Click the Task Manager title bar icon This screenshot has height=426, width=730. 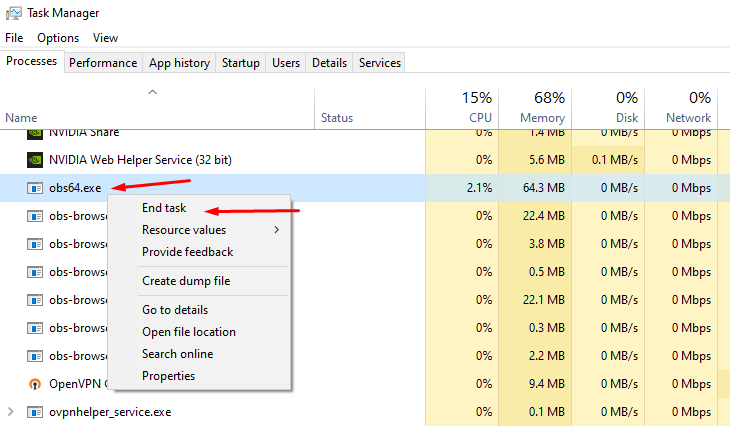tap(14, 13)
